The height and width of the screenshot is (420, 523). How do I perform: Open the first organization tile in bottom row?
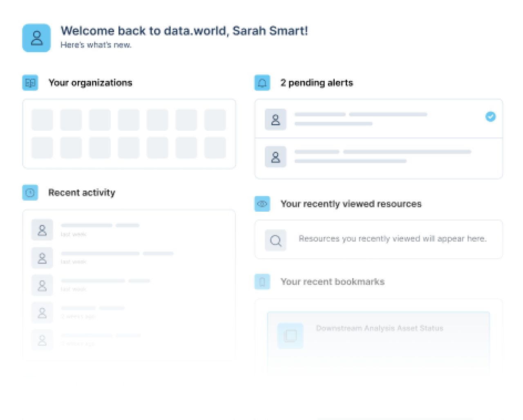pos(42,147)
